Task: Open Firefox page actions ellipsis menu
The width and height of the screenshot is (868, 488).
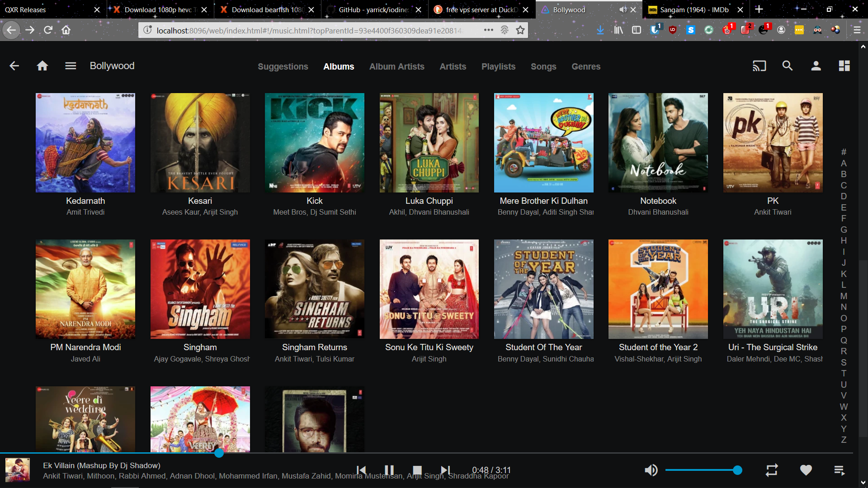Action: 488,30
